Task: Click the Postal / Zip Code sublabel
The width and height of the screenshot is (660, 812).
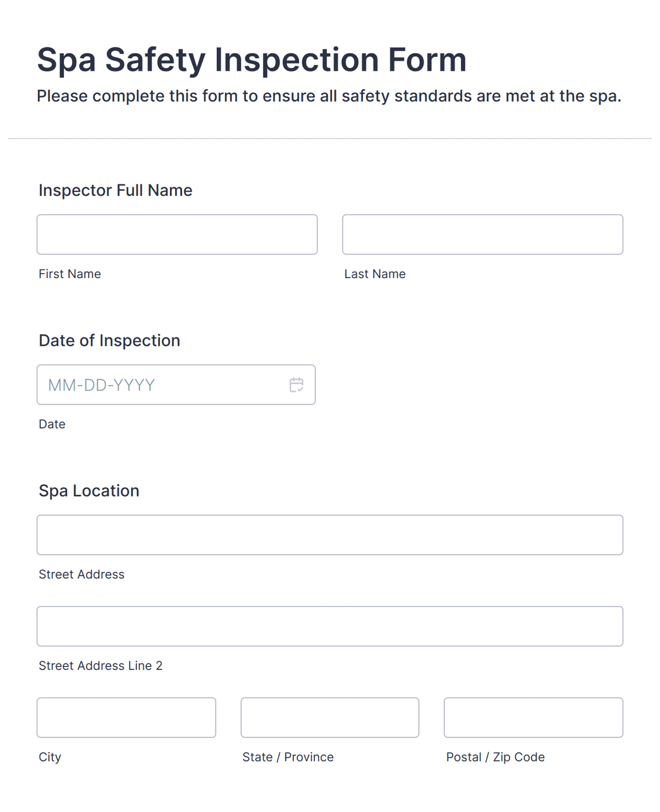Action: pyautogui.click(x=496, y=757)
